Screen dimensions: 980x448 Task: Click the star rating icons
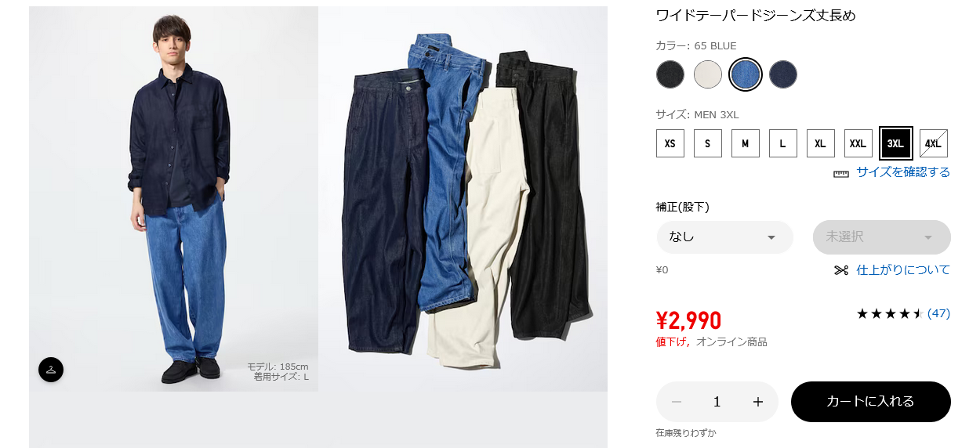click(889, 313)
